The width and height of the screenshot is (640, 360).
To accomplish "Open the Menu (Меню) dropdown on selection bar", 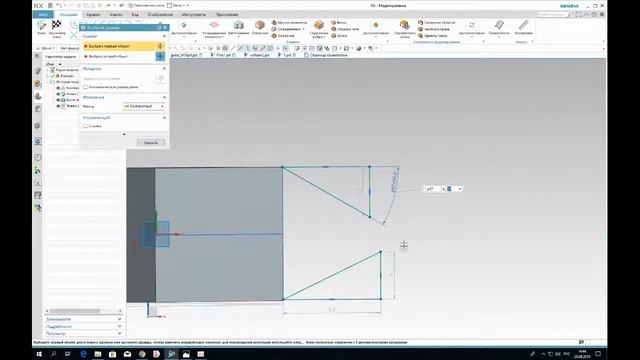I will pos(47,48).
